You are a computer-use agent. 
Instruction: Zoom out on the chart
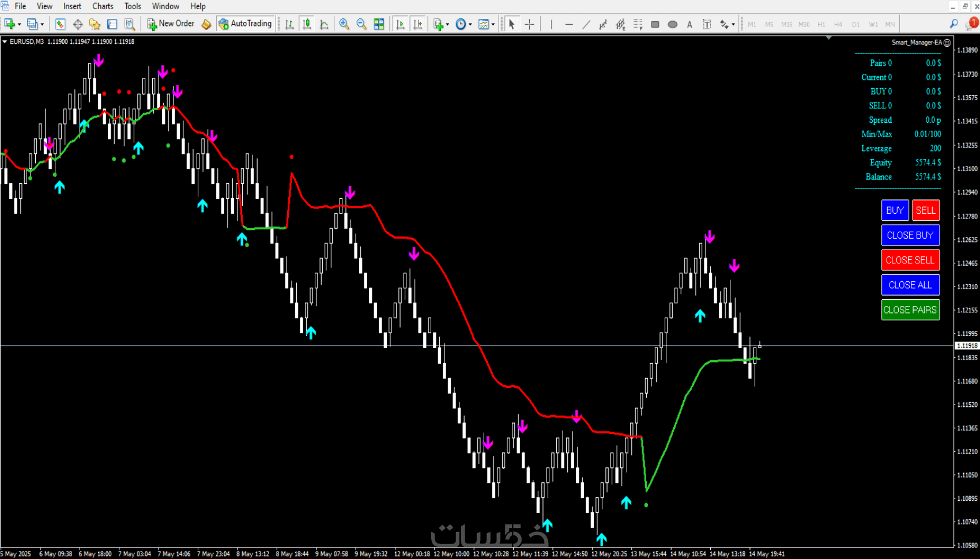[361, 24]
